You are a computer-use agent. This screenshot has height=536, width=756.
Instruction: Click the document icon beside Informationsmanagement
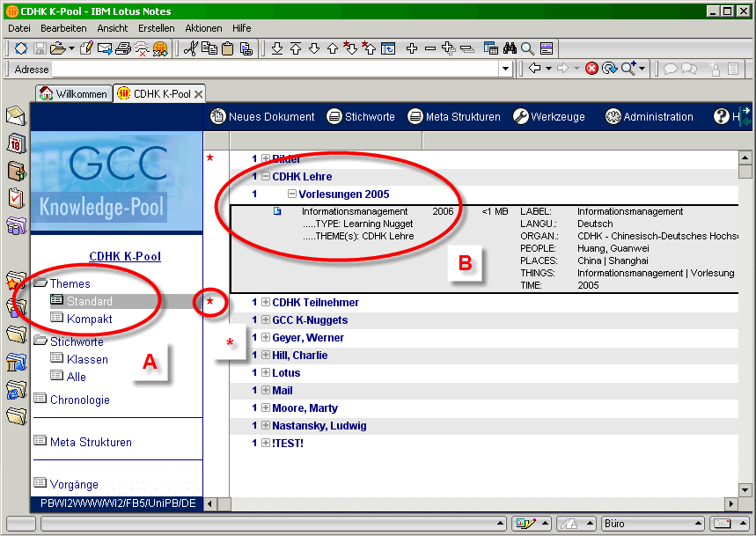point(277,211)
